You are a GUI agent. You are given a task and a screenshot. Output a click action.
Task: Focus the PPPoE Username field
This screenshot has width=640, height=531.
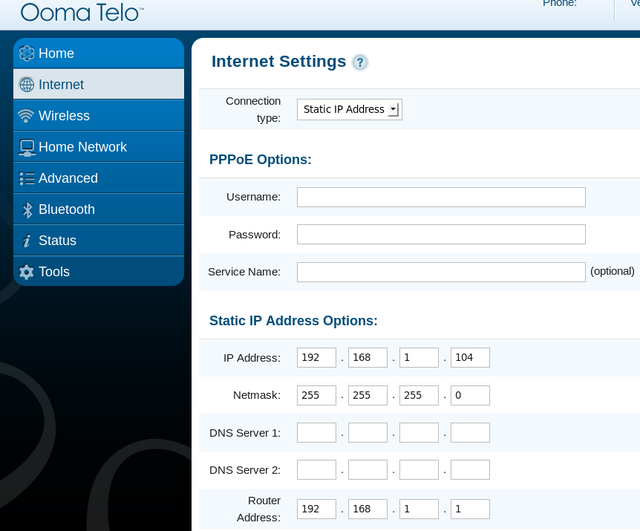pyautogui.click(x=441, y=197)
